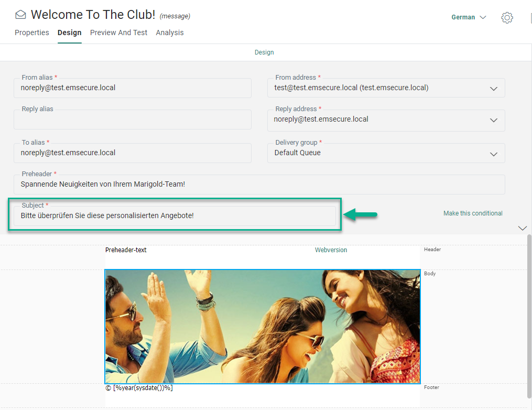Click the Preheader text field
This screenshot has height=410, width=532.
[259, 185]
